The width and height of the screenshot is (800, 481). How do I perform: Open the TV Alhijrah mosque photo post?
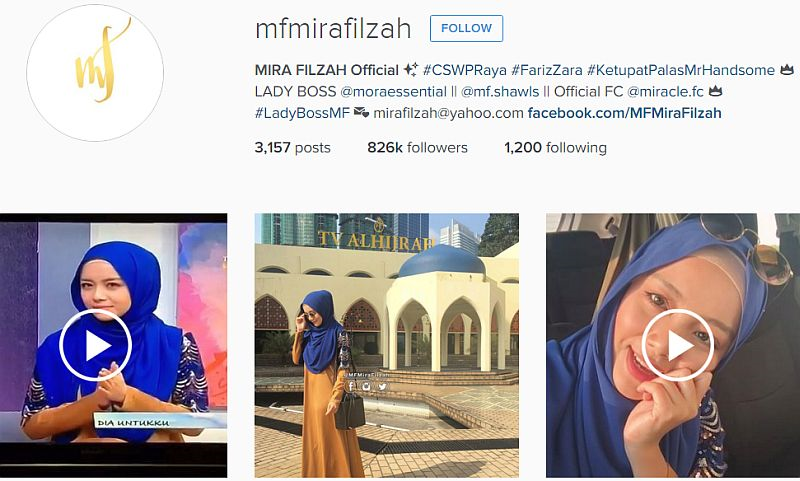(x=387, y=345)
